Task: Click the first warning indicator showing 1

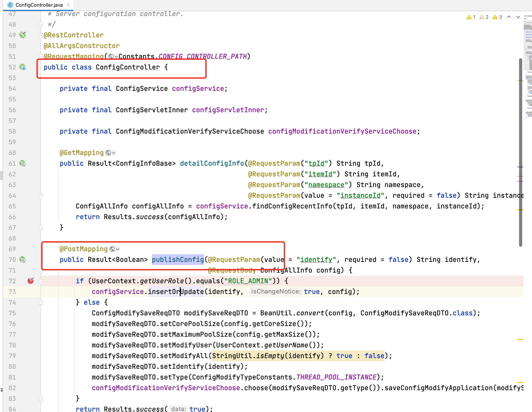Action: (x=471, y=17)
